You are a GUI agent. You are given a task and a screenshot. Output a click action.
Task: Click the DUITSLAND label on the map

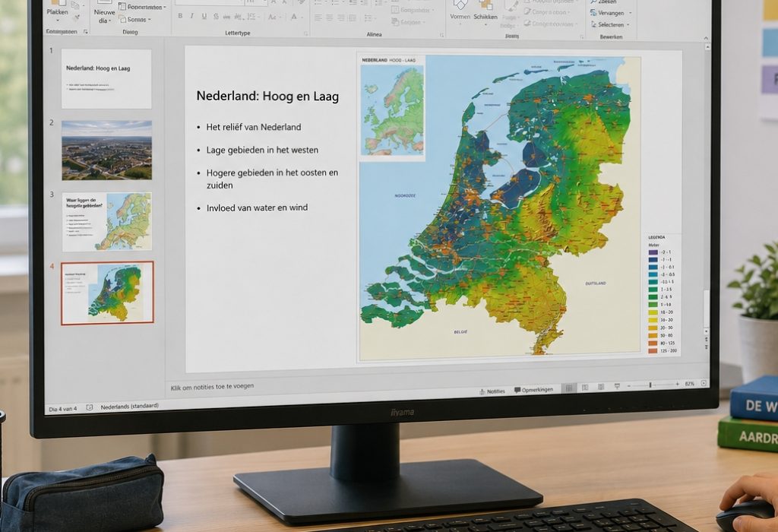coord(596,283)
